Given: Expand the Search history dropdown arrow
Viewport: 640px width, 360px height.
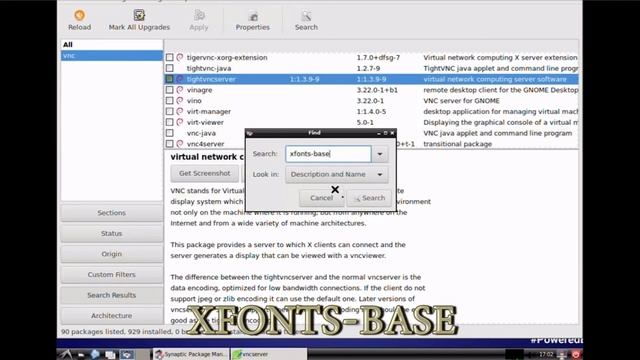Looking at the screenshot, I should (x=380, y=154).
